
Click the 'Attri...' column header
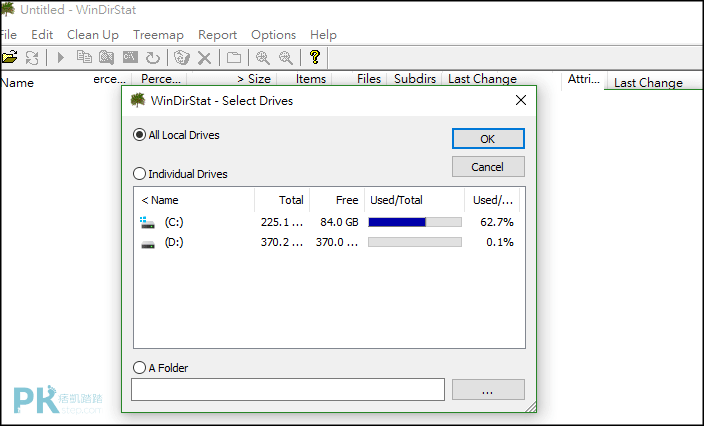point(584,79)
